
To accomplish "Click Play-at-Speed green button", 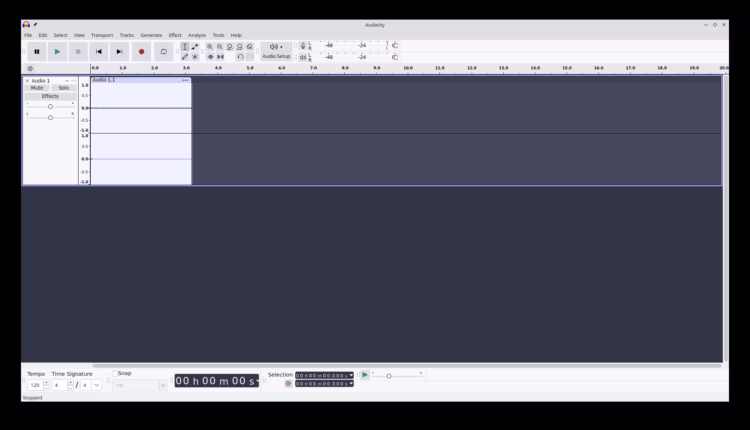I will click(x=364, y=375).
